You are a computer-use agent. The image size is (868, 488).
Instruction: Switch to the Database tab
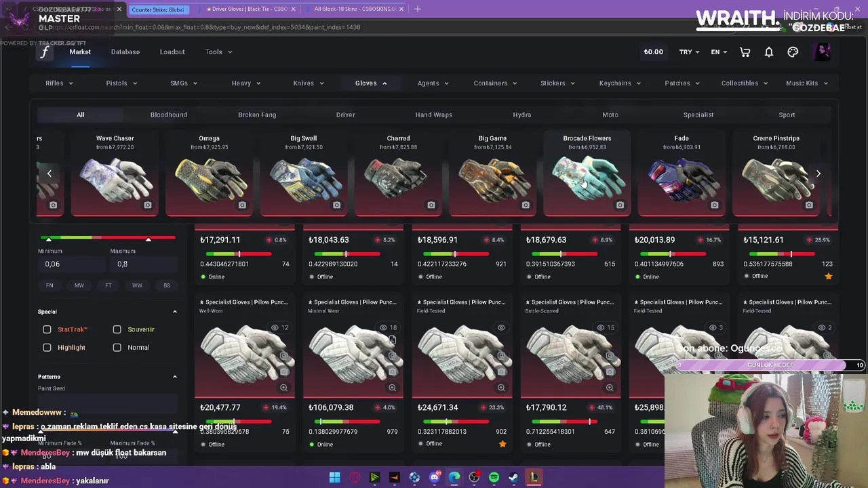pyautogui.click(x=125, y=52)
